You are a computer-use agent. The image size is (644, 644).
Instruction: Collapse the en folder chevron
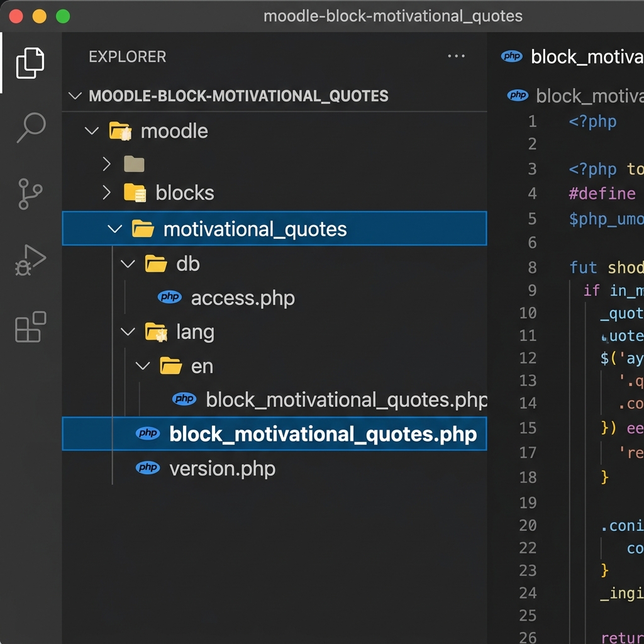click(143, 365)
